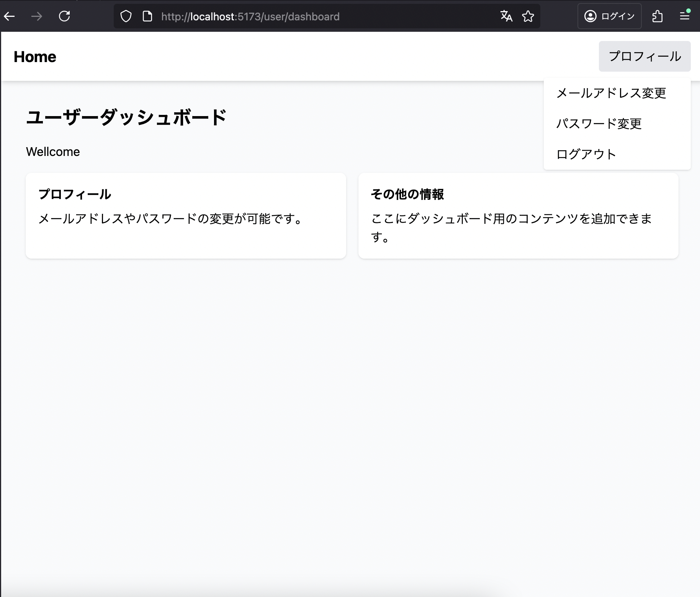Click the forward navigation arrow

[37, 16]
